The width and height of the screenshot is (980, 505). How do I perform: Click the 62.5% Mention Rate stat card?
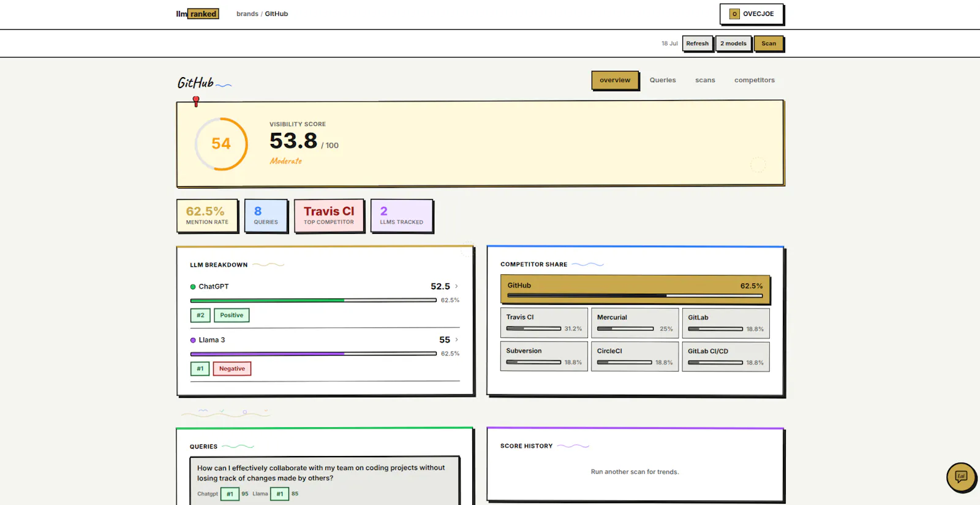207,215
